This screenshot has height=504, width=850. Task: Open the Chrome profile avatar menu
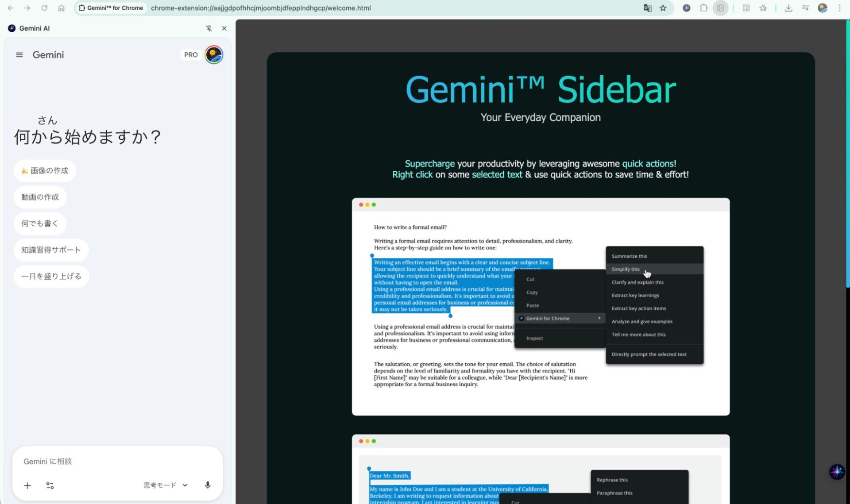[822, 8]
